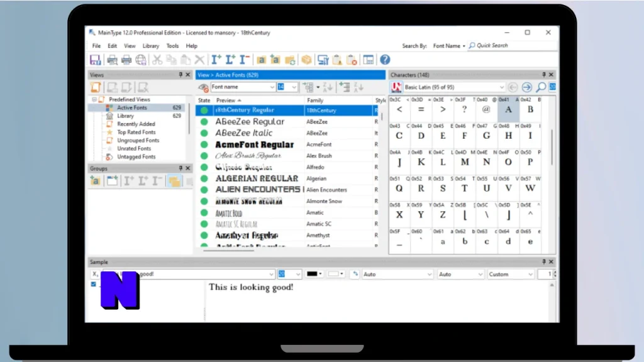Click the Install font I-plus icon
This screenshot has height=362, width=644.
216,60
